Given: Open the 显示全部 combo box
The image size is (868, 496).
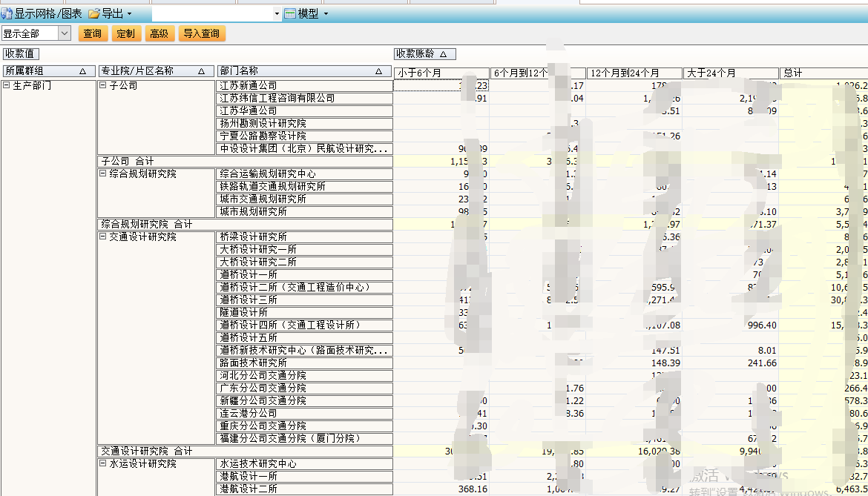Looking at the screenshot, I should point(64,33).
